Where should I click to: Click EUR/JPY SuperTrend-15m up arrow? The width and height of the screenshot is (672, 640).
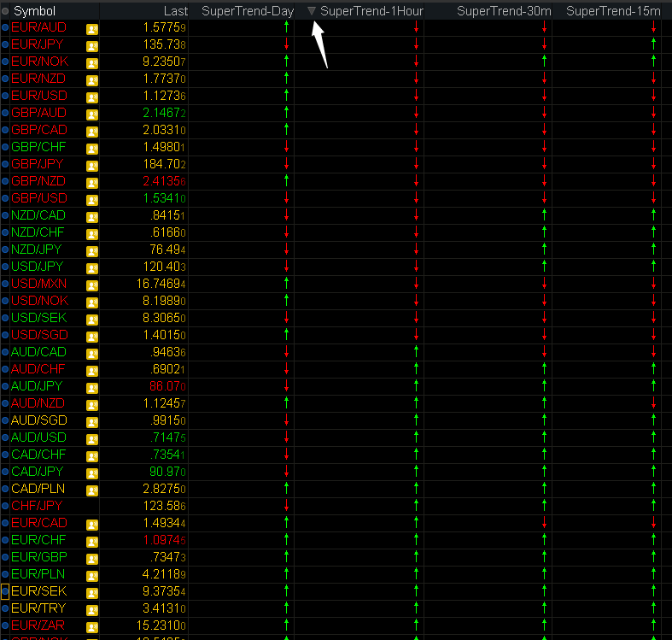coord(653,44)
